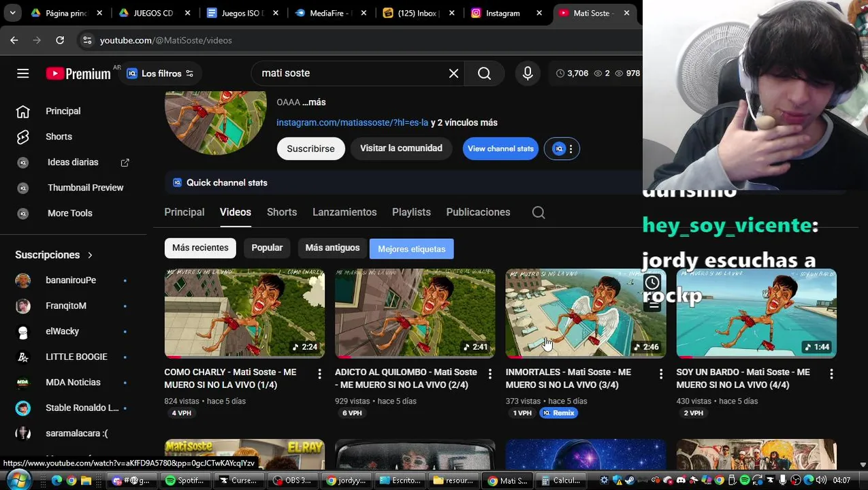
Task: Open the Los filtros vidIQ dropdown
Action: coord(160,73)
